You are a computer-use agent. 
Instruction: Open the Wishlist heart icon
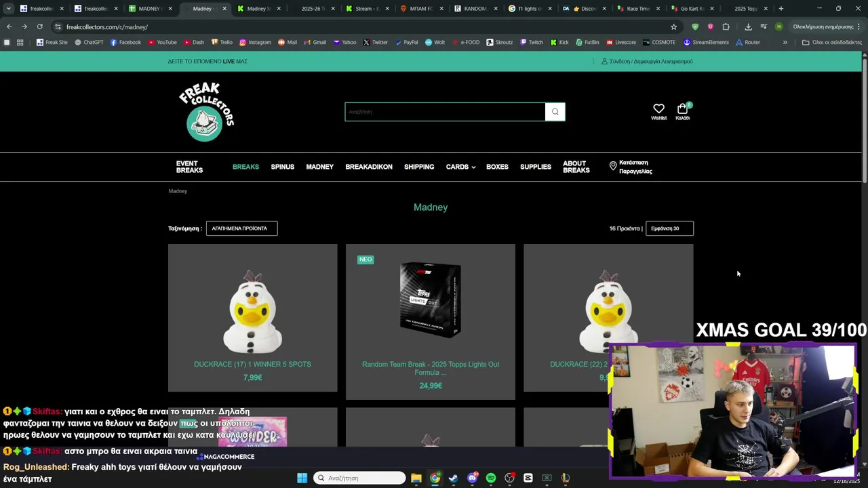coord(658,108)
